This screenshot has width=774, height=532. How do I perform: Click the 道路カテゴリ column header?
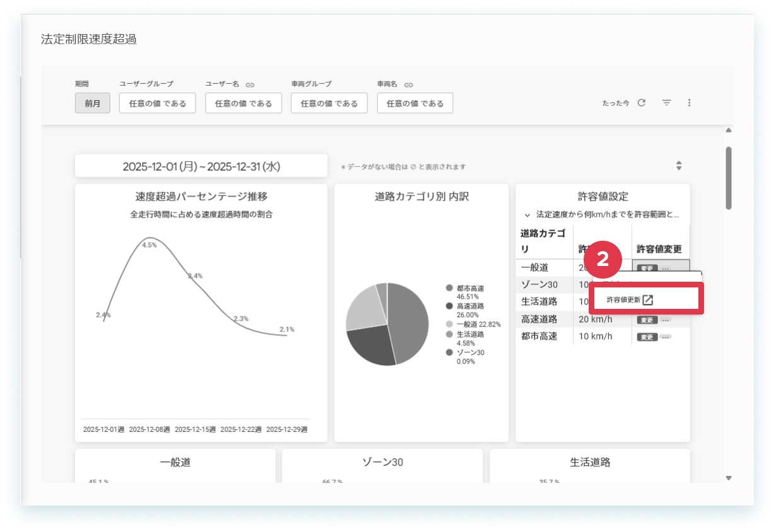point(543,241)
